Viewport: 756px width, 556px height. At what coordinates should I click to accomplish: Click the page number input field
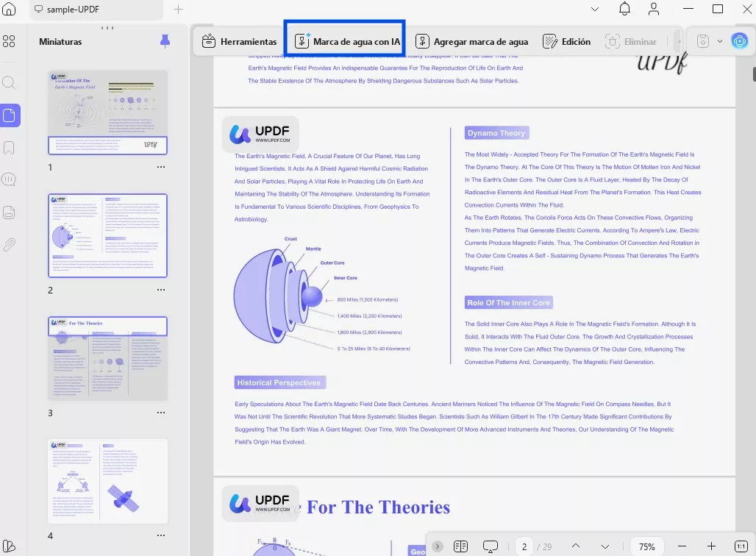tap(524, 546)
